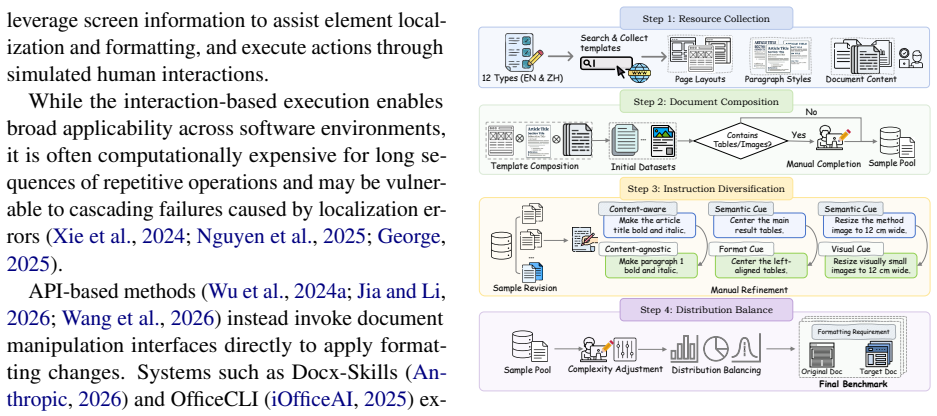This screenshot has height=416, width=937.
Task: Click the Contains Tables/Images decision diamond
Action: tap(740, 140)
